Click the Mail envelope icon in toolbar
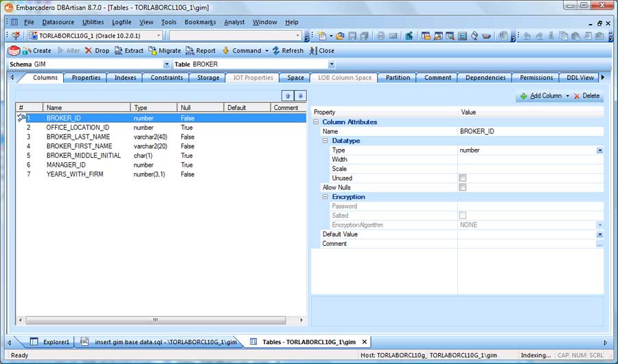This screenshot has height=364, width=618. pyautogui.click(x=393, y=36)
